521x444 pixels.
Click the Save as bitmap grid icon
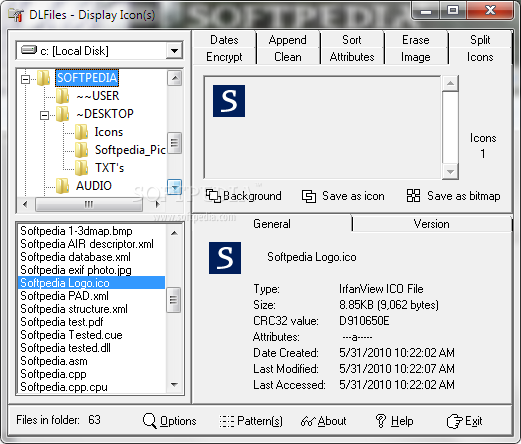[413, 196]
